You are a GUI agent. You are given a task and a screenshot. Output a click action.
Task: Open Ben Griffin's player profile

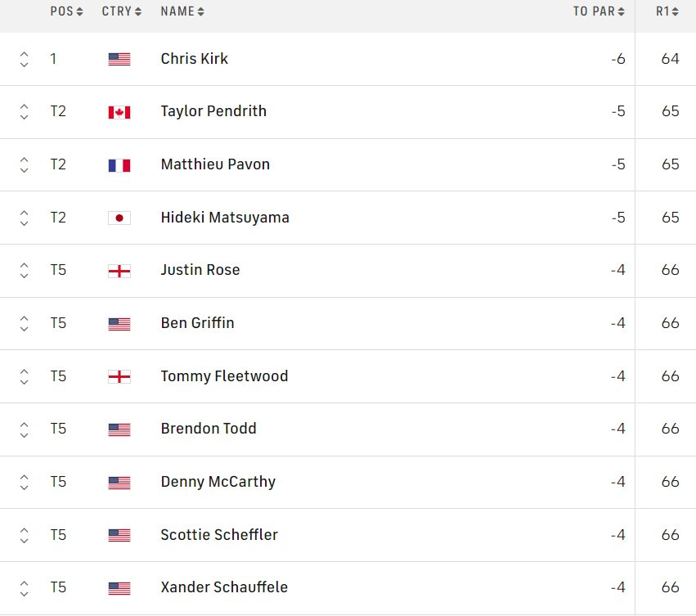click(x=198, y=322)
